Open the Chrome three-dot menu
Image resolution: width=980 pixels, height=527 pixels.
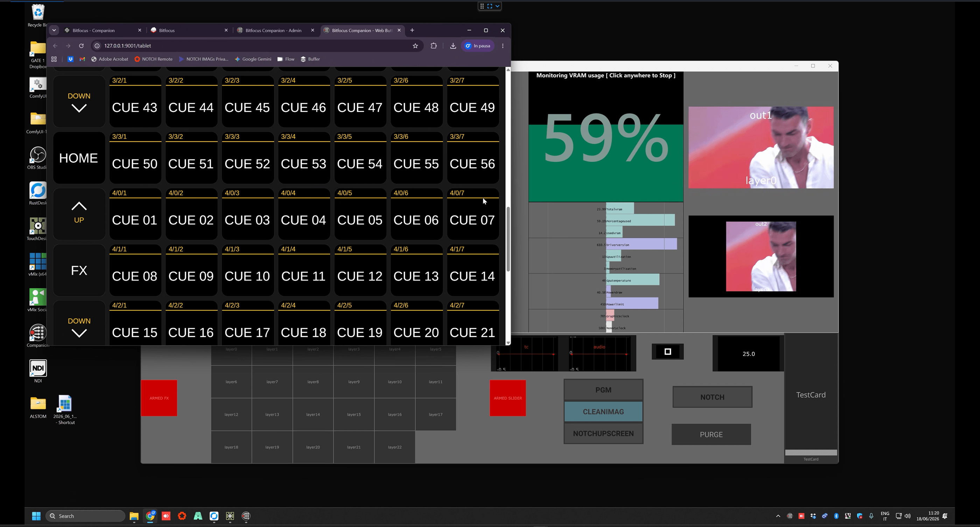[503, 45]
